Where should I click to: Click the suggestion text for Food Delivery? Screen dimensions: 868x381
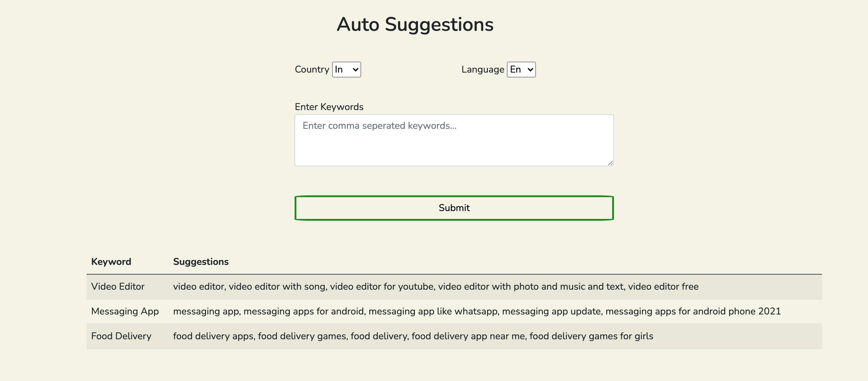(x=413, y=336)
